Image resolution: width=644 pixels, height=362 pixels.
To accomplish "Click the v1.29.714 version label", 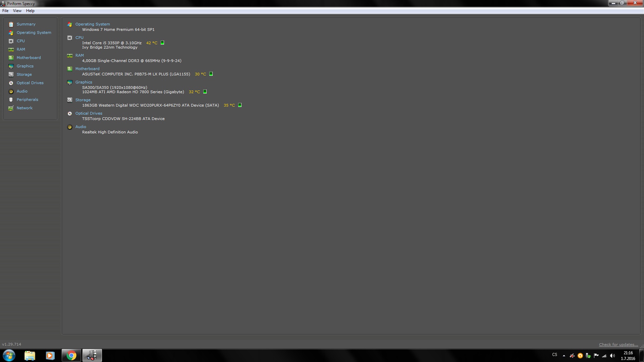I will click(x=11, y=344).
